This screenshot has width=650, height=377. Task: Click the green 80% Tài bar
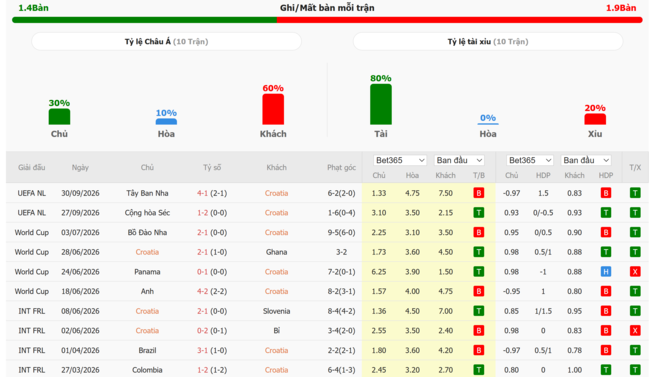(381, 104)
